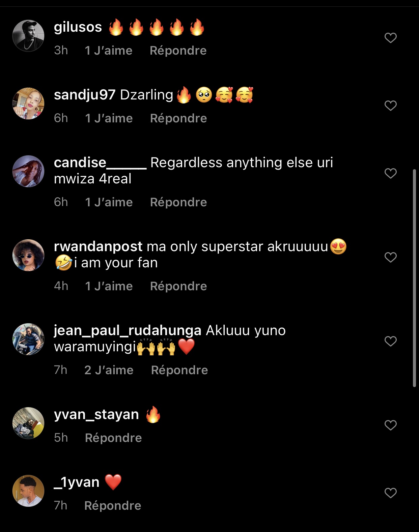The width and height of the screenshot is (419, 532).
Task: Like sandju97's Dzarling comment
Action: [x=390, y=106]
